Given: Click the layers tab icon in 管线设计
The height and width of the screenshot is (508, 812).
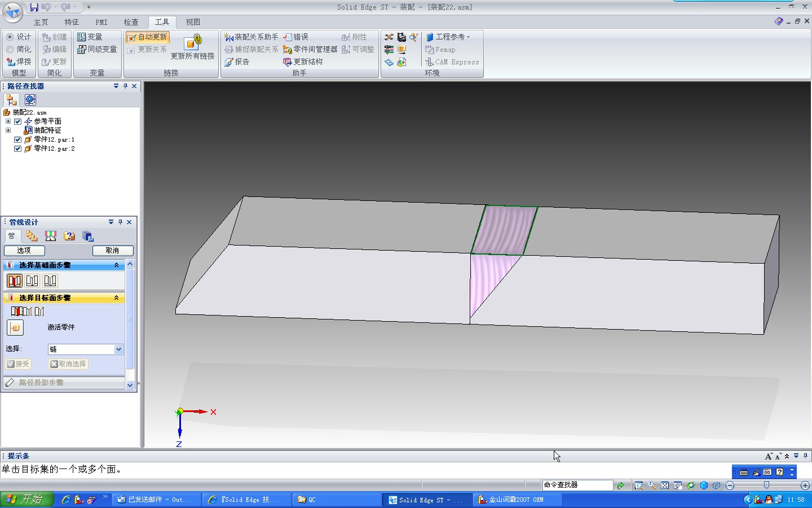Looking at the screenshot, I should tap(88, 236).
